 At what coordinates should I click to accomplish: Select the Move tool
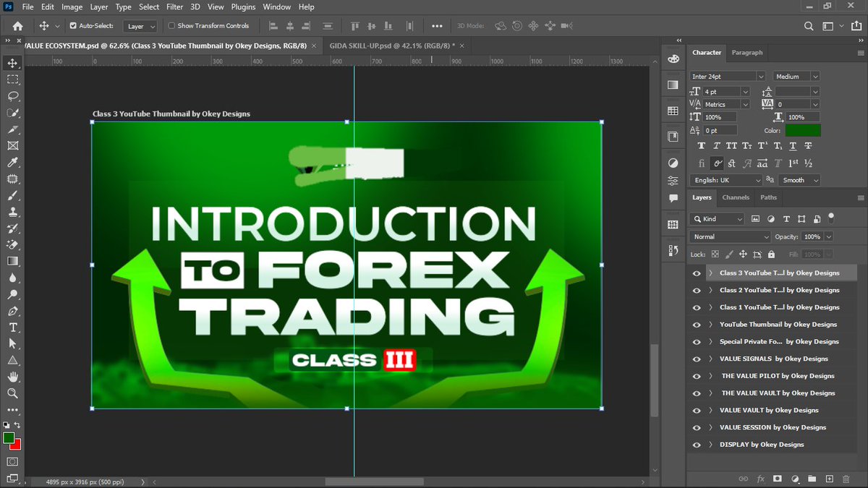click(12, 63)
